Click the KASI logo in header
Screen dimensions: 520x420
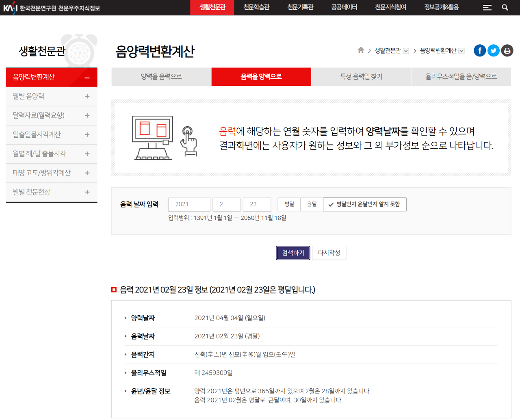click(10, 7)
